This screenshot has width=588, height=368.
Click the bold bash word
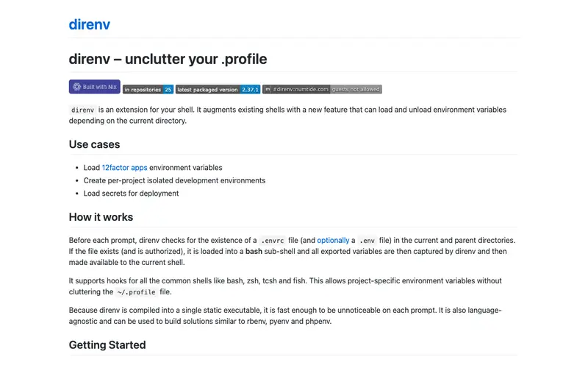(x=254, y=251)
